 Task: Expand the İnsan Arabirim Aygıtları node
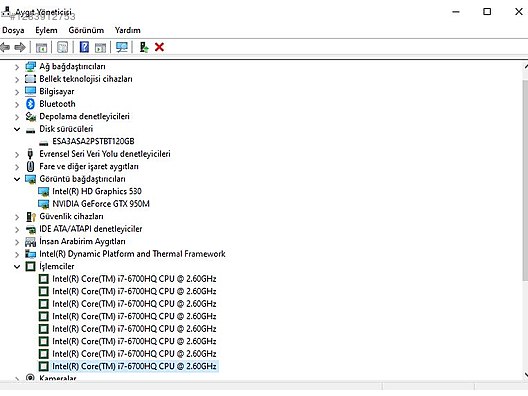coord(17,242)
